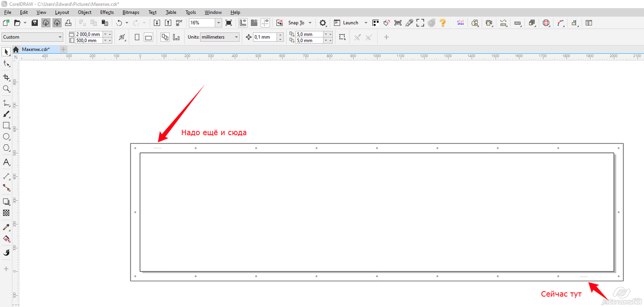
Task: Click the nudge distance 0,1 mm field
Action: 264,37
